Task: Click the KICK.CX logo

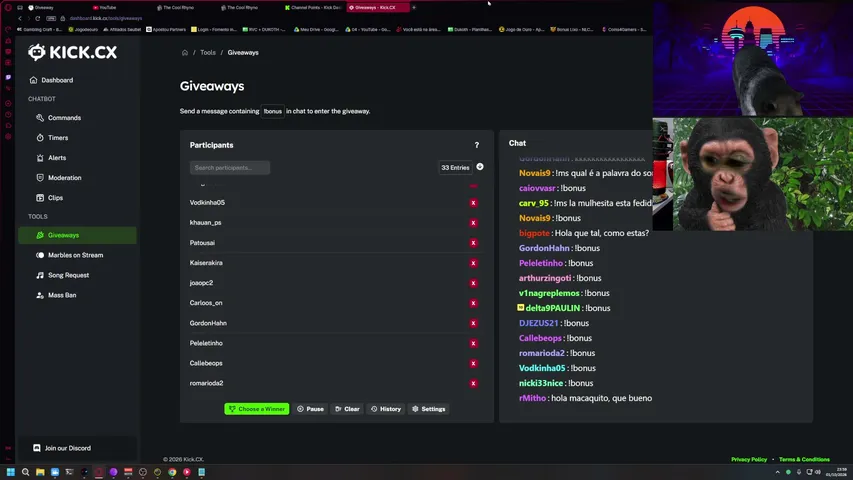Action: [x=72, y=52]
